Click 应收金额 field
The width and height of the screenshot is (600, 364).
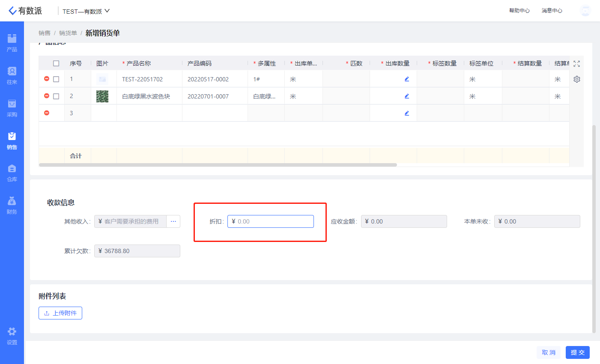[404, 221]
